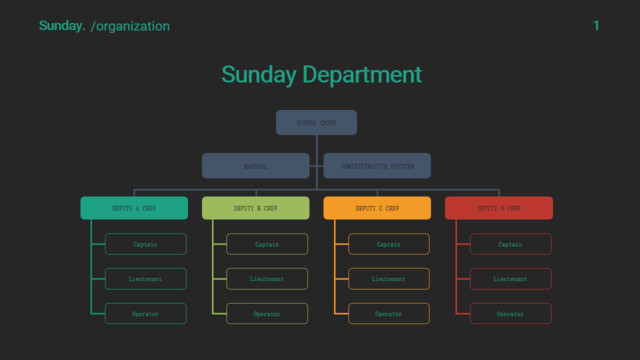640x360 pixels.
Task: Select Lieutenant under Deputy A Crew
Action: [x=146, y=279]
